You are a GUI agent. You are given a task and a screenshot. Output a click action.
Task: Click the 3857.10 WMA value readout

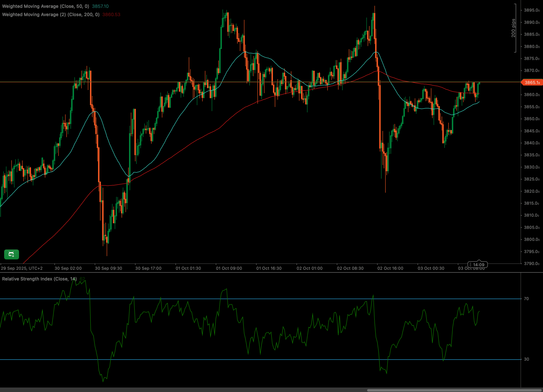tap(100, 6)
